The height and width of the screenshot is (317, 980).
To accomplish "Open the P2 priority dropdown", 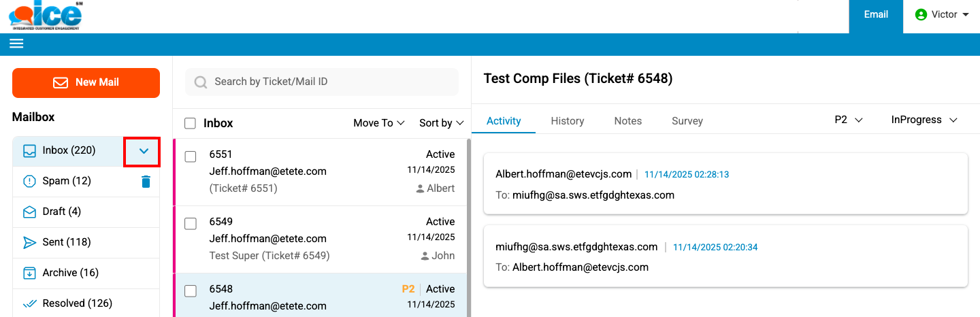I will [x=848, y=120].
